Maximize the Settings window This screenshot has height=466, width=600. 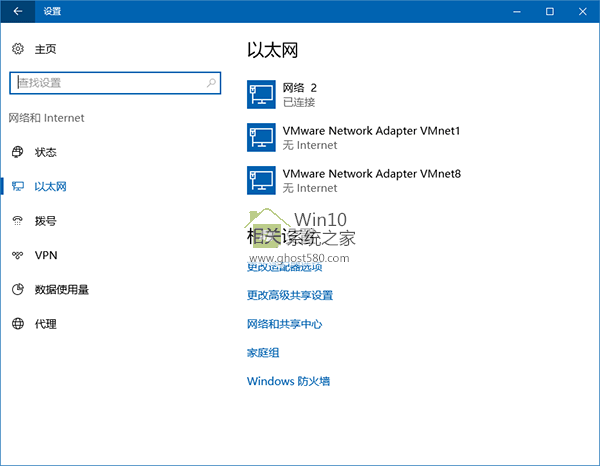pos(549,11)
